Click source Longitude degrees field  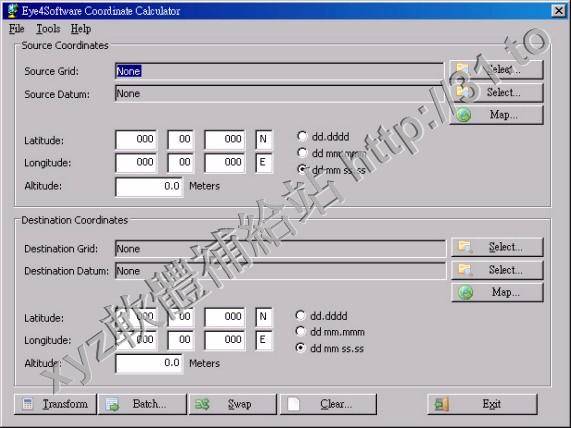coord(136,162)
